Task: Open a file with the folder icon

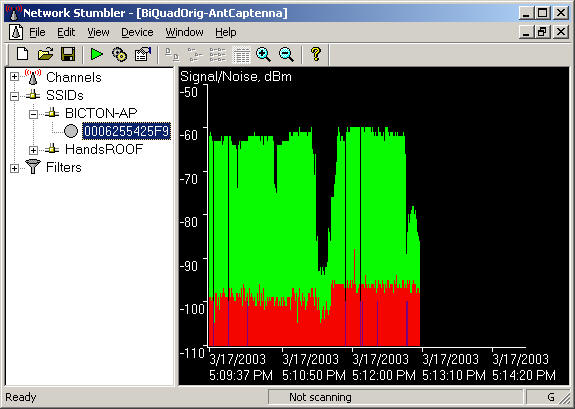Action: (45, 54)
